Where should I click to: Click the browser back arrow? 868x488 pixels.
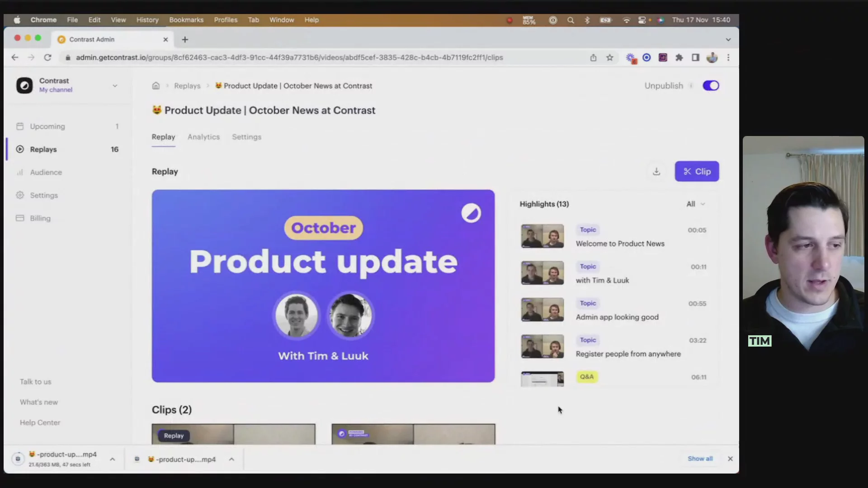pyautogui.click(x=15, y=57)
